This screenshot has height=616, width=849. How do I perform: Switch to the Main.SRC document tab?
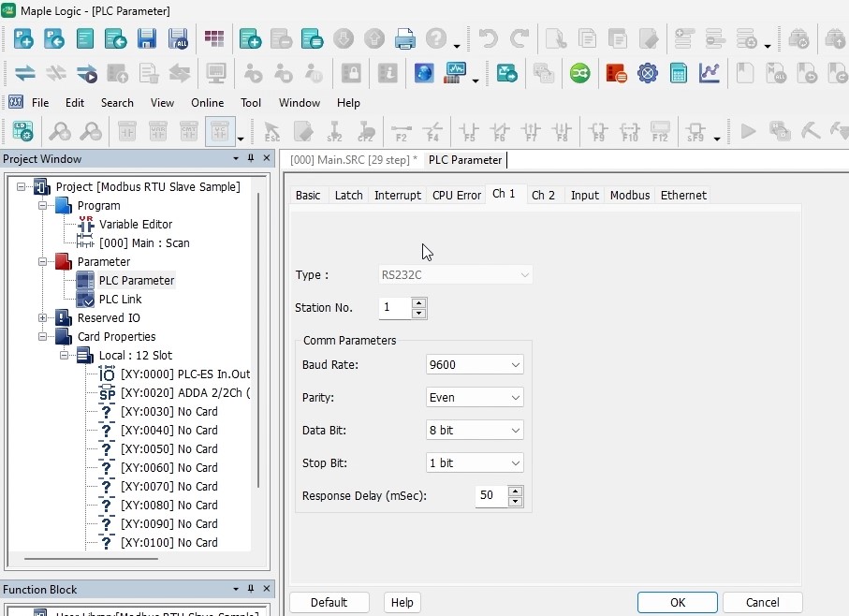click(354, 160)
